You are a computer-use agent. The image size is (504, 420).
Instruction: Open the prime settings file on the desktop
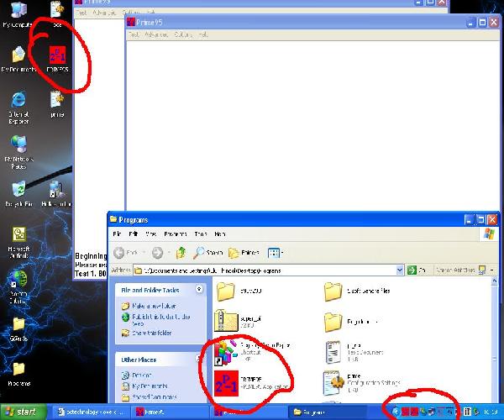[x=57, y=103]
